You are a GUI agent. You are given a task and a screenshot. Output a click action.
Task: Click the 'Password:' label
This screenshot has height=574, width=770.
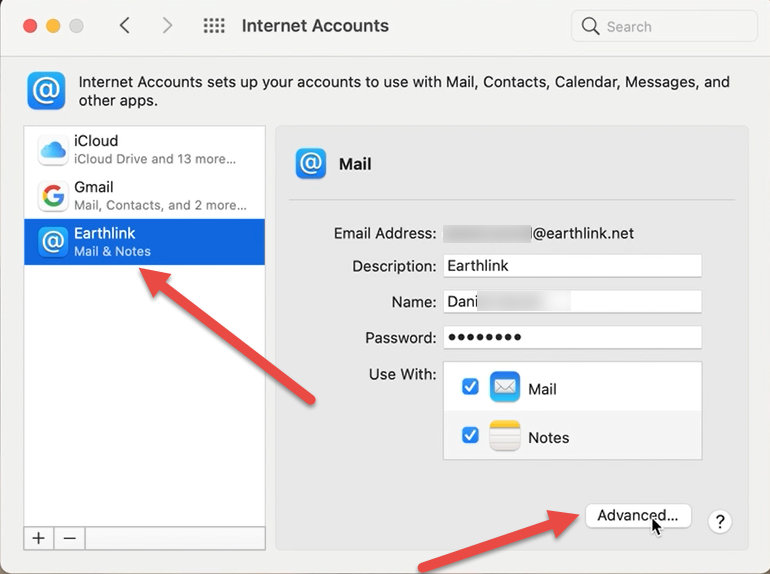pos(401,338)
